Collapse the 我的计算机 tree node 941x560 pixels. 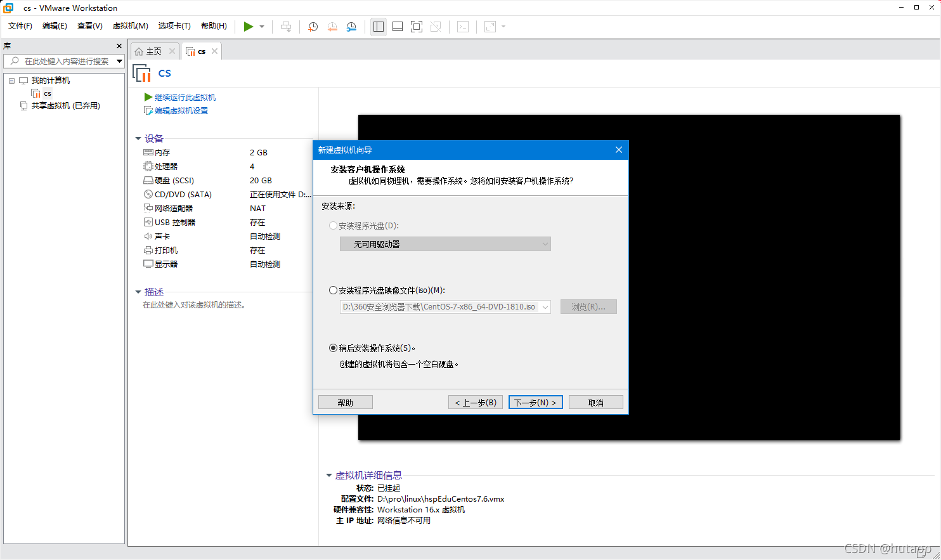pos(11,81)
